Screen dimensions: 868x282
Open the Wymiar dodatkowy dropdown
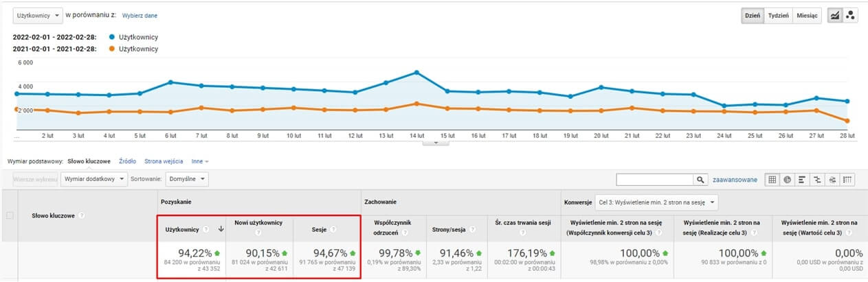click(x=94, y=179)
